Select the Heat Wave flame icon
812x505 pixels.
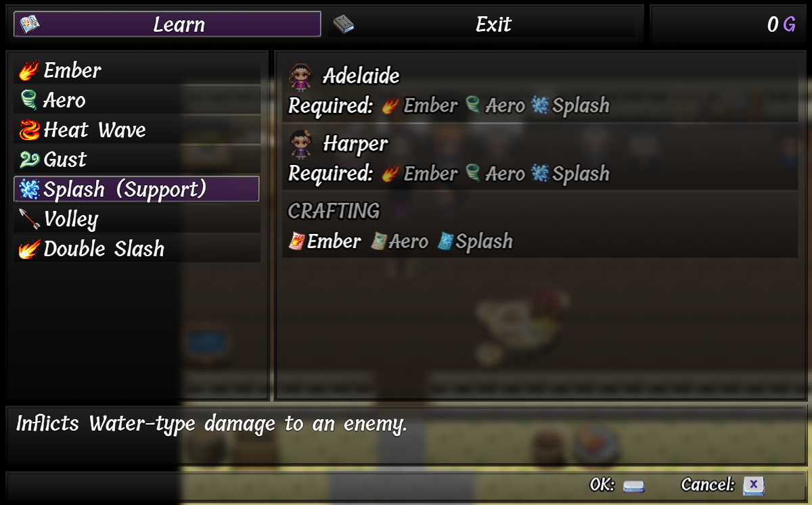point(28,130)
